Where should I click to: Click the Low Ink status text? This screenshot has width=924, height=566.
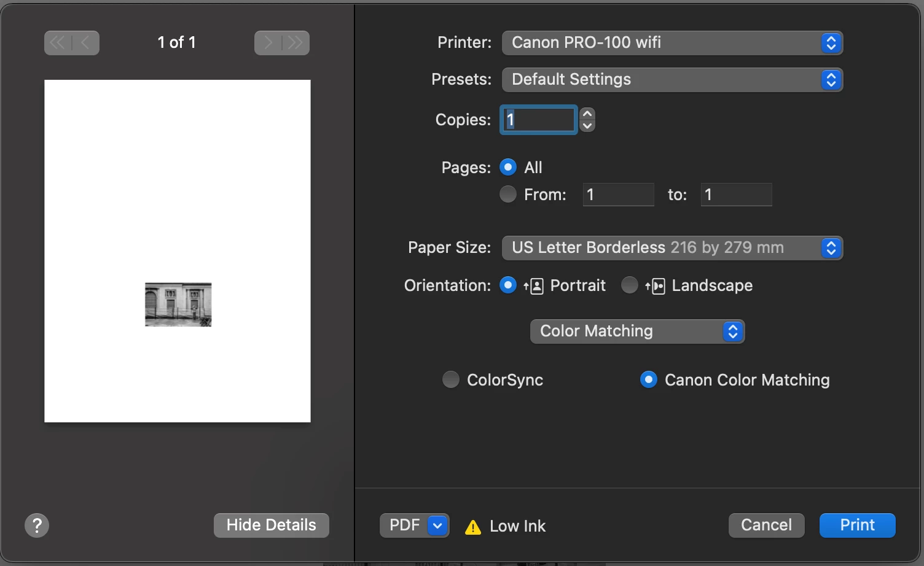point(518,526)
